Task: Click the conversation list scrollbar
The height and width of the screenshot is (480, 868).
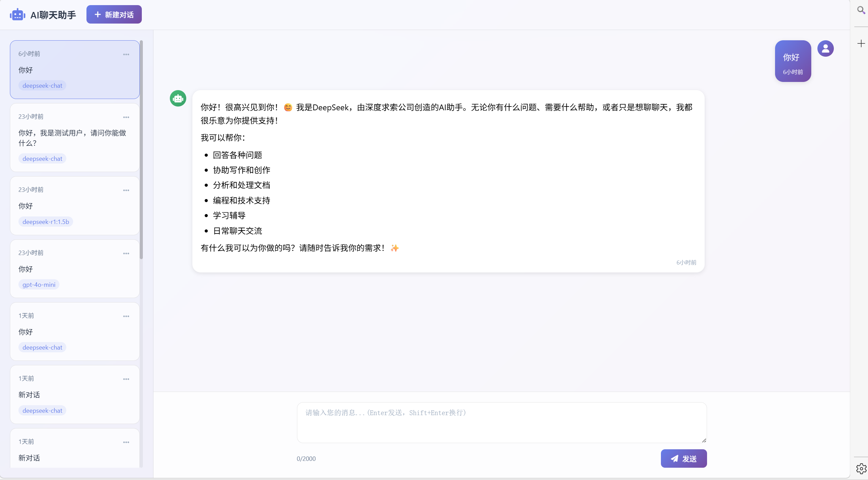Action: tap(141, 150)
